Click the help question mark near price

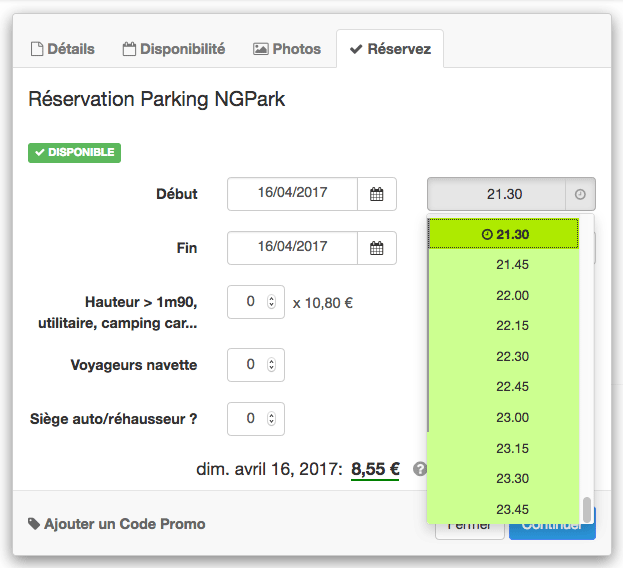point(420,469)
